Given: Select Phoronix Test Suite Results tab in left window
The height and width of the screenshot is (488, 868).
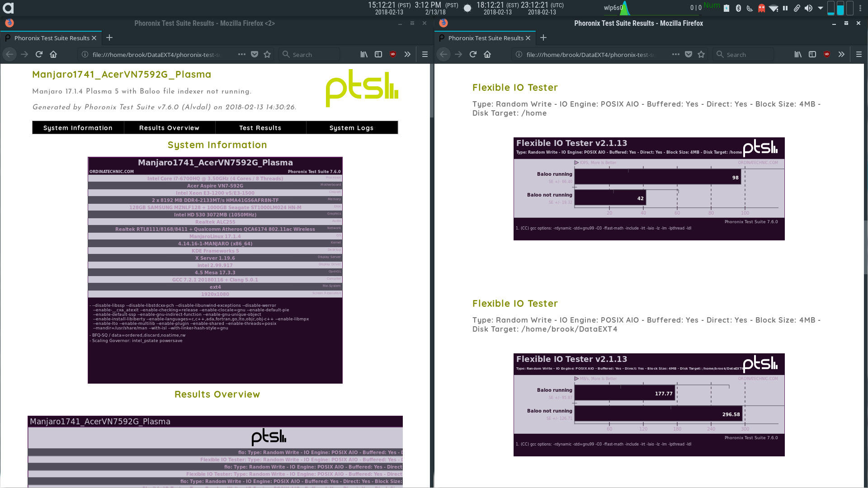Looking at the screenshot, I should (x=51, y=38).
